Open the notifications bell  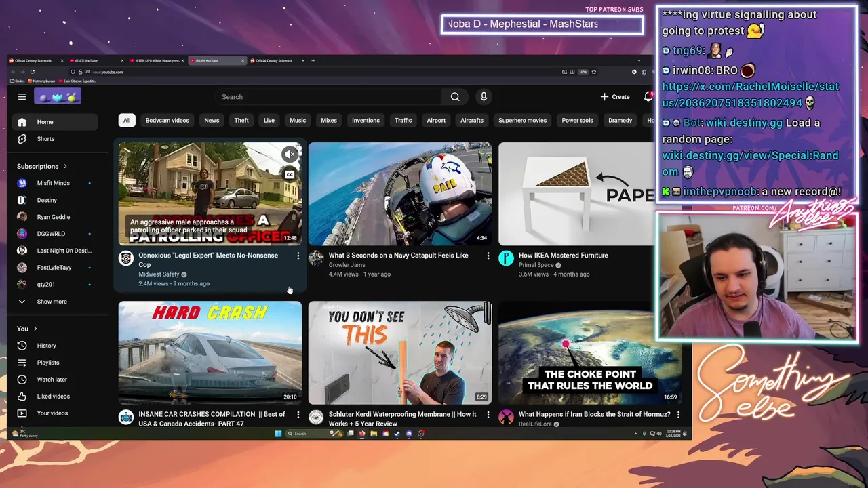tap(648, 97)
